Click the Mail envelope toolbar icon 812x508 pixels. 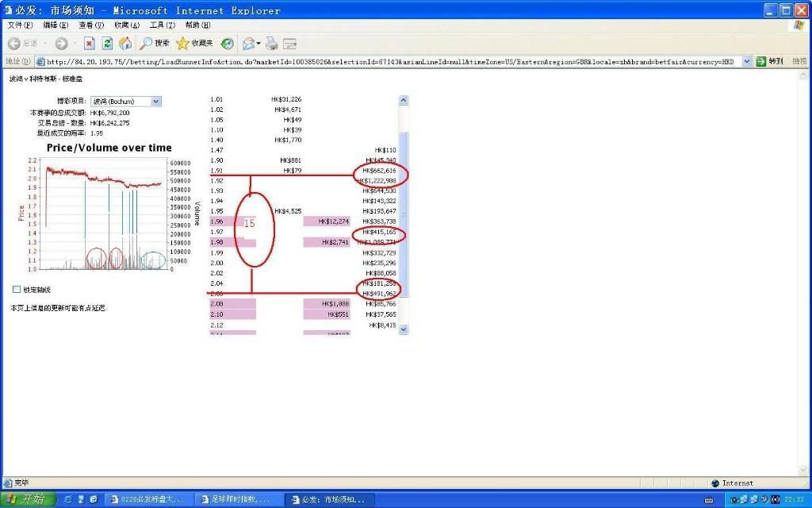coord(248,44)
